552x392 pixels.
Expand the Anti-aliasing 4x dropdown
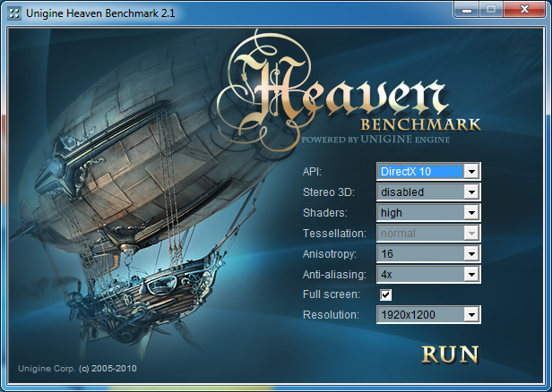click(x=428, y=274)
